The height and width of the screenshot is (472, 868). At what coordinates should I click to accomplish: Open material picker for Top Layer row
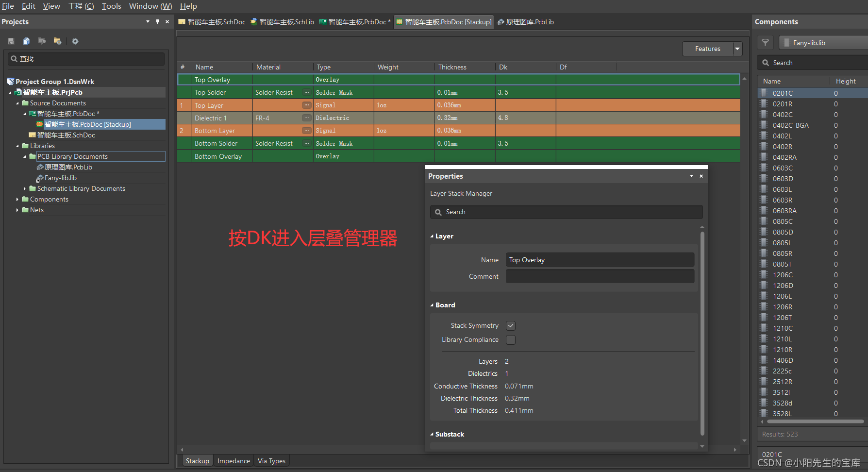(307, 105)
